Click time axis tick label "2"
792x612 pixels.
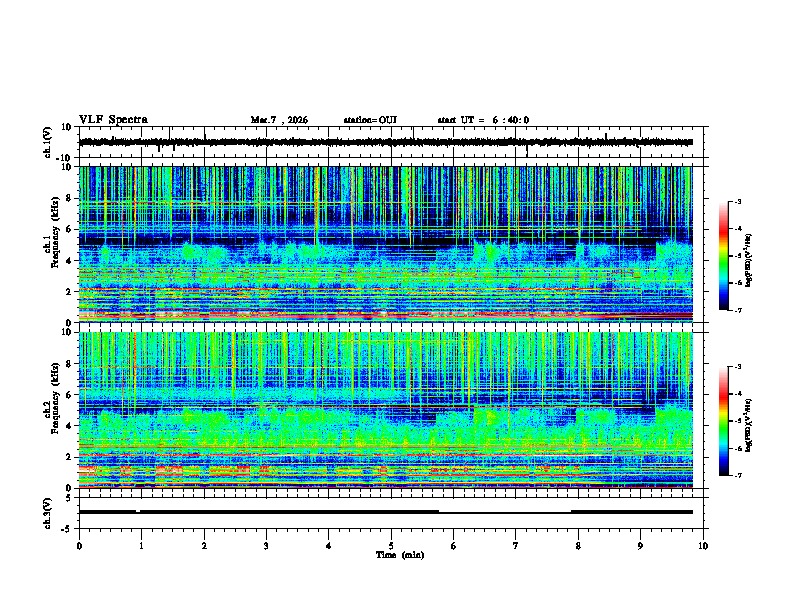[x=204, y=546]
